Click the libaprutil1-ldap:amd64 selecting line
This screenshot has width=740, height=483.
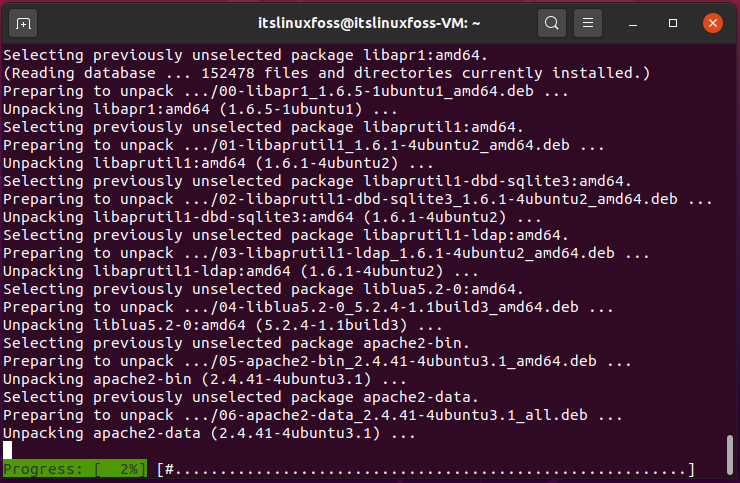tap(286, 235)
